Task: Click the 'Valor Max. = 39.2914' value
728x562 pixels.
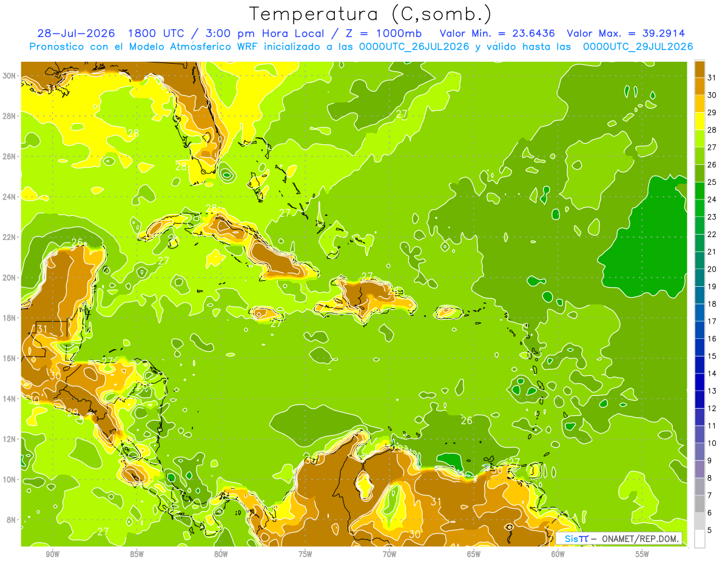Action: click(625, 33)
